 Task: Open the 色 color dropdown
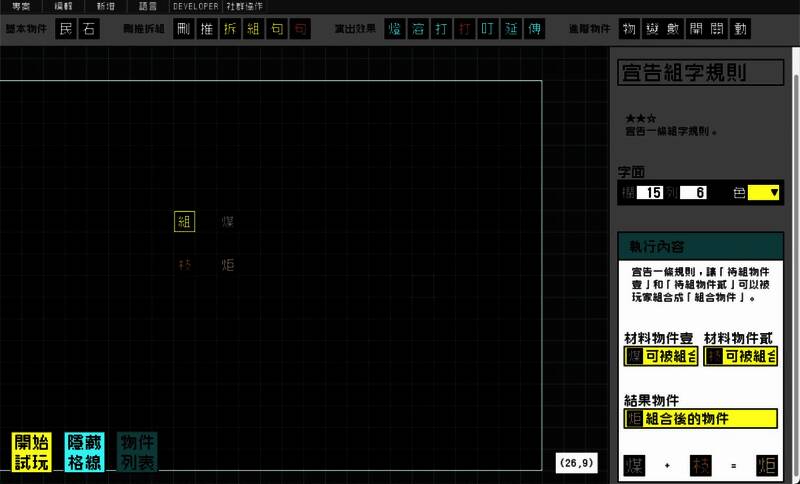(763, 193)
